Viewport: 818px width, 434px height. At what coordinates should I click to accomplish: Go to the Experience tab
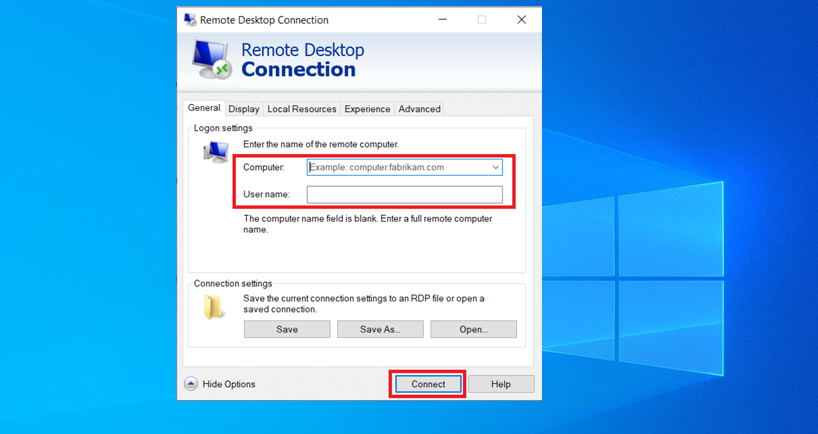[367, 109]
